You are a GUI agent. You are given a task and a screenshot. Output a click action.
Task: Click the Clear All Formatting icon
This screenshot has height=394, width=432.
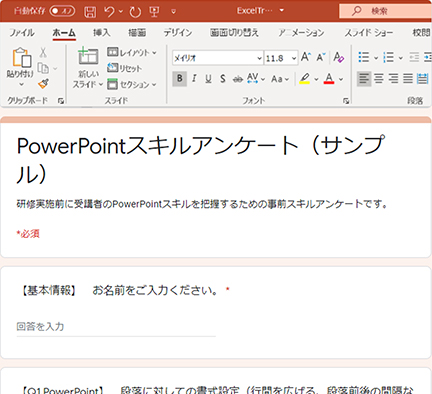pyautogui.click(x=338, y=57)
